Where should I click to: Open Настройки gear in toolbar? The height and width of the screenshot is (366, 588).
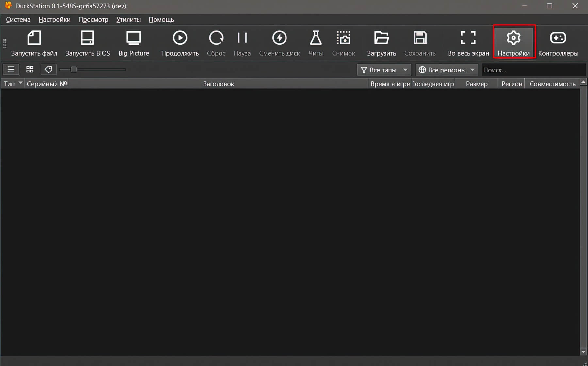(x=514, y=43)
